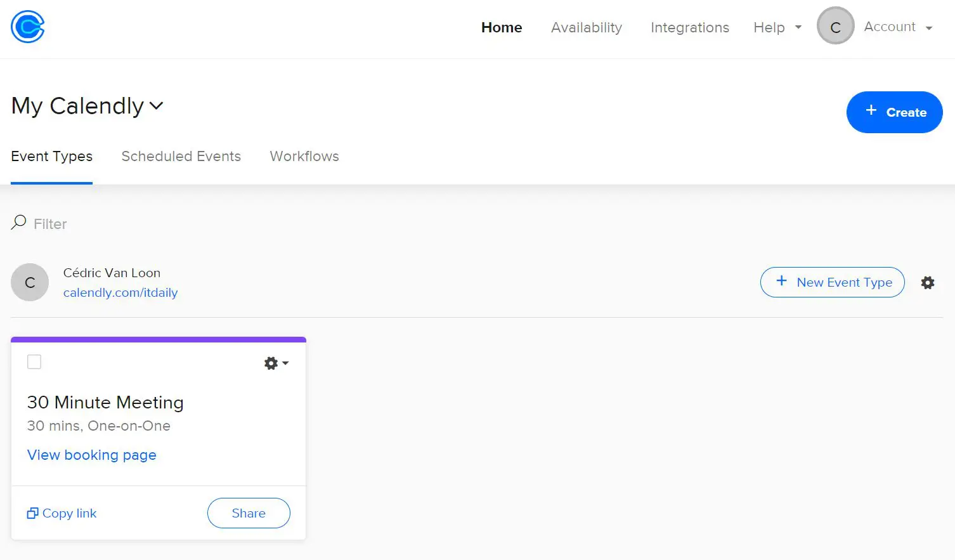Expand the My Calendly dropdown chevron
Image resolution: width=955 pixels, height=560 pixels.
[x=157, y=106]
